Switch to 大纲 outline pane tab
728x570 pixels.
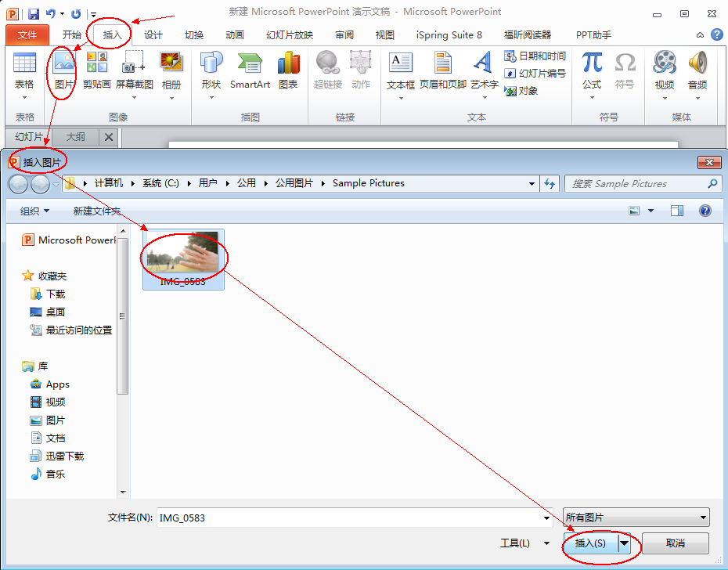(76, 137)
